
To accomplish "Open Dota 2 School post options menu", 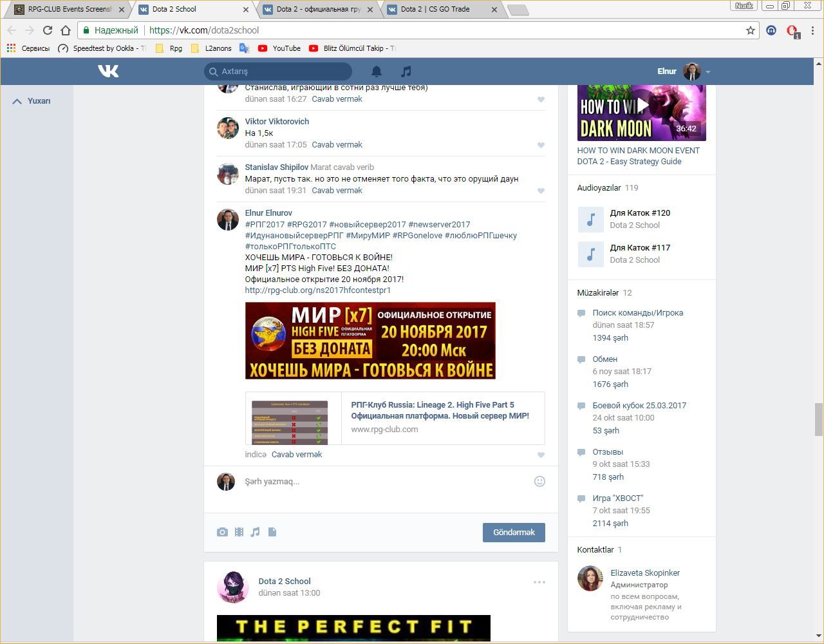I will click(539, 582).
